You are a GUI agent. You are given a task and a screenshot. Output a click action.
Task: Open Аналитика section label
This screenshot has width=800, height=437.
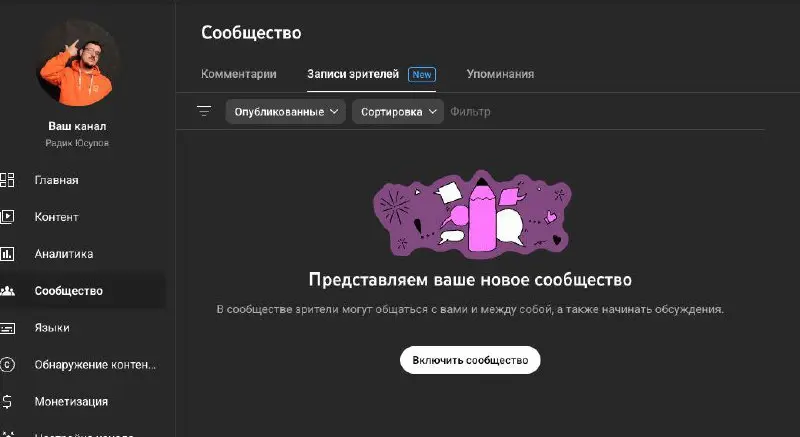click(64, 253)
